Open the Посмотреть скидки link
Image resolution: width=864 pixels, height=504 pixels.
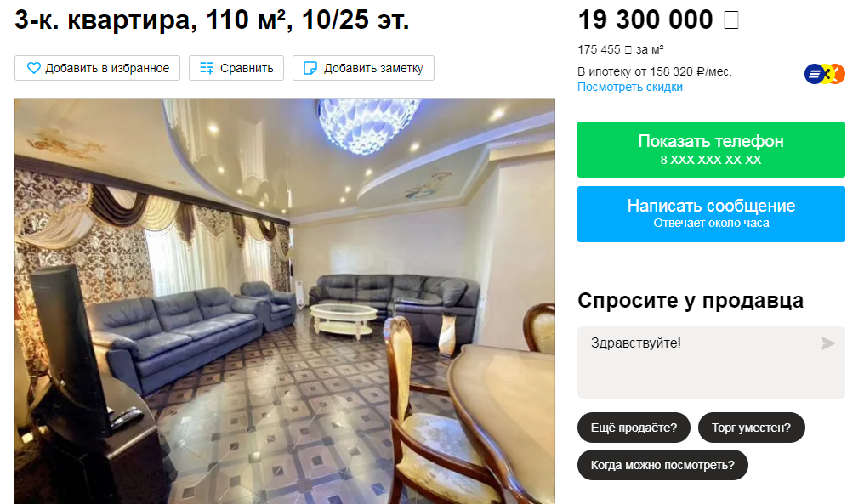630,87
